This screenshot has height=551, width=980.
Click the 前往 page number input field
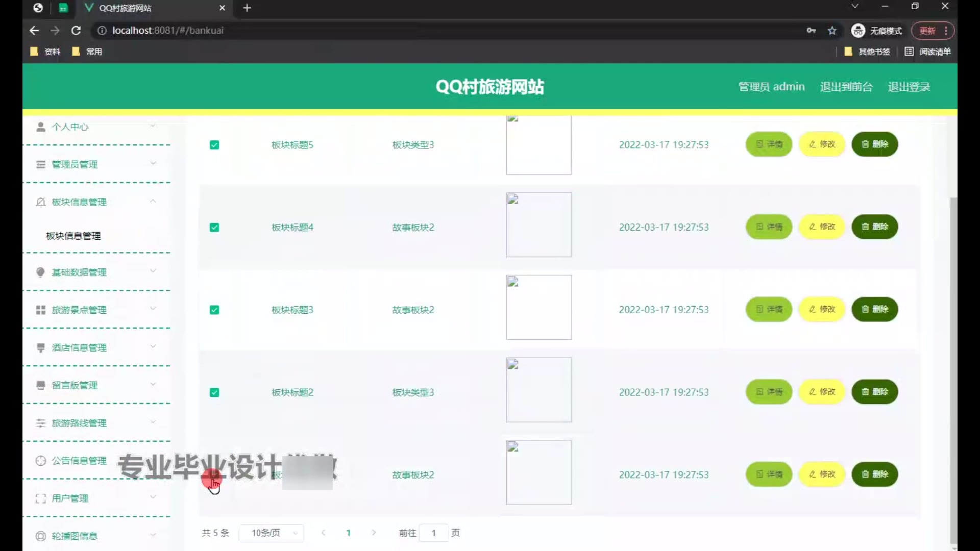pos(434,533)
